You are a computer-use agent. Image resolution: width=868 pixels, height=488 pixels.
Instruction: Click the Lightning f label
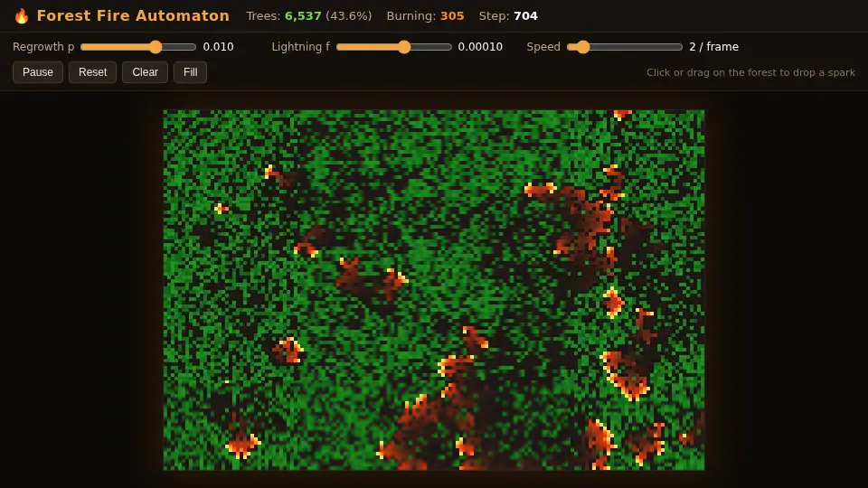click(x=300, y=47)
